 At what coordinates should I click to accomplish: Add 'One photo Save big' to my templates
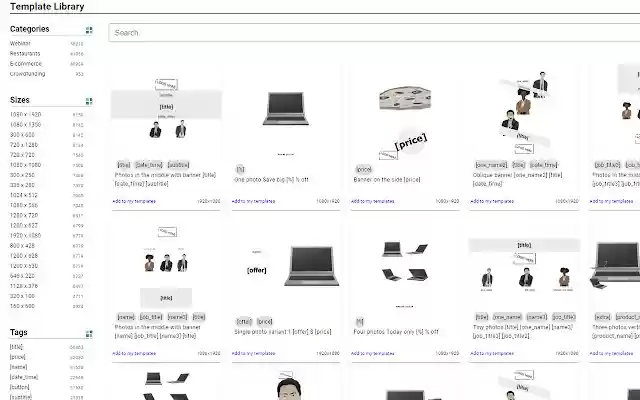click(x=253, y=201)
